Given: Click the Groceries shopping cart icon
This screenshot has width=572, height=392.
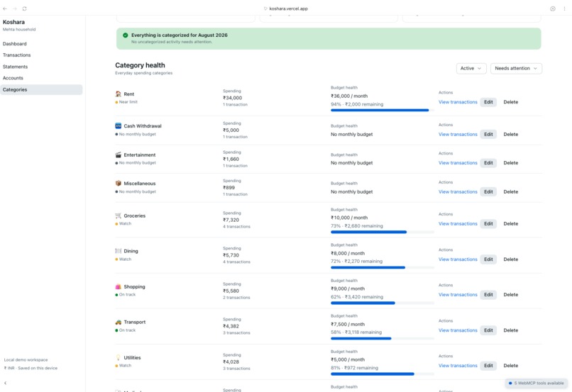Looking at the screenshot, I should click(119, 215).
